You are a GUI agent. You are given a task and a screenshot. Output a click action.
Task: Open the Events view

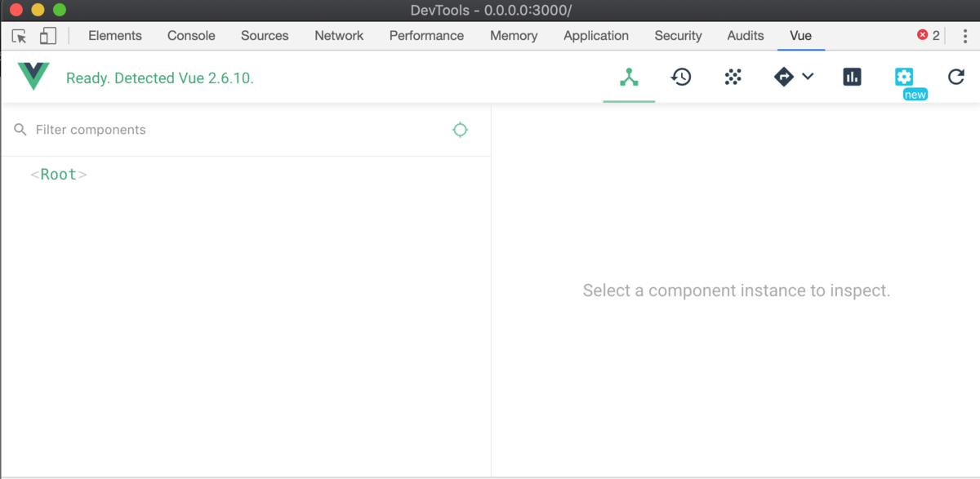(733, 78)
